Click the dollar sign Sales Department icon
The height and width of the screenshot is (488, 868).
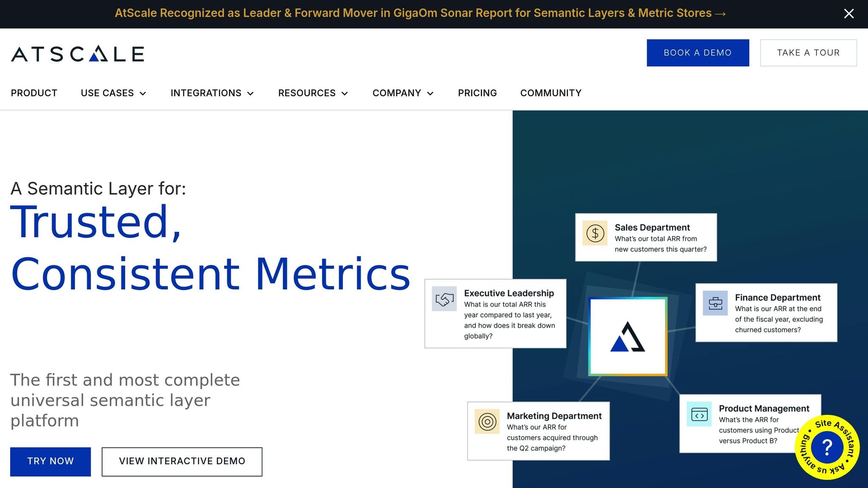pos(595,233)
